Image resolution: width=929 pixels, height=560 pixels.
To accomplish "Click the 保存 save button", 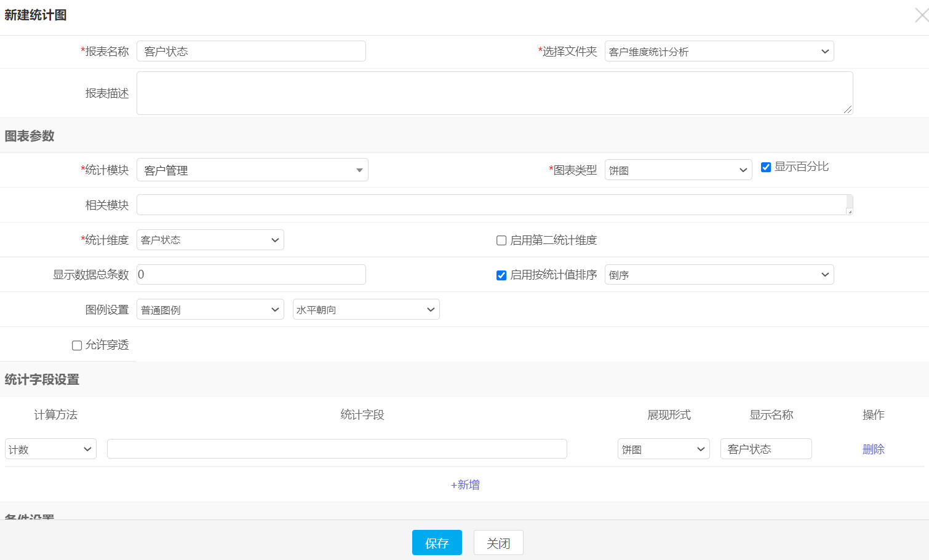I will coord(437,542).
